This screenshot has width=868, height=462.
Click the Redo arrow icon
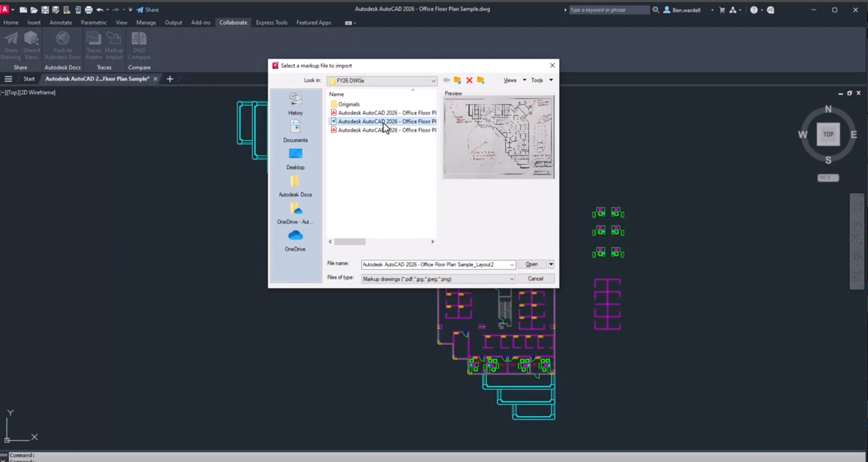pos(115,10)
